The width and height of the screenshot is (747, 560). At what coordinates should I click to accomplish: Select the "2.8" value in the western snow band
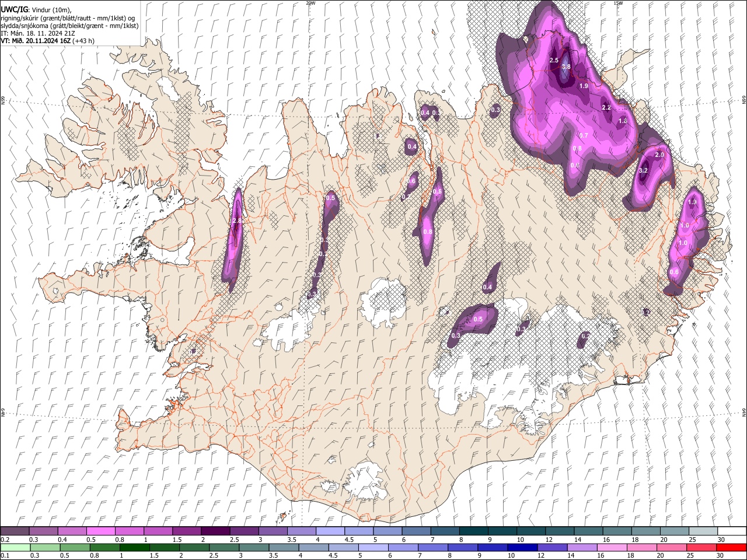click(236, 222)
